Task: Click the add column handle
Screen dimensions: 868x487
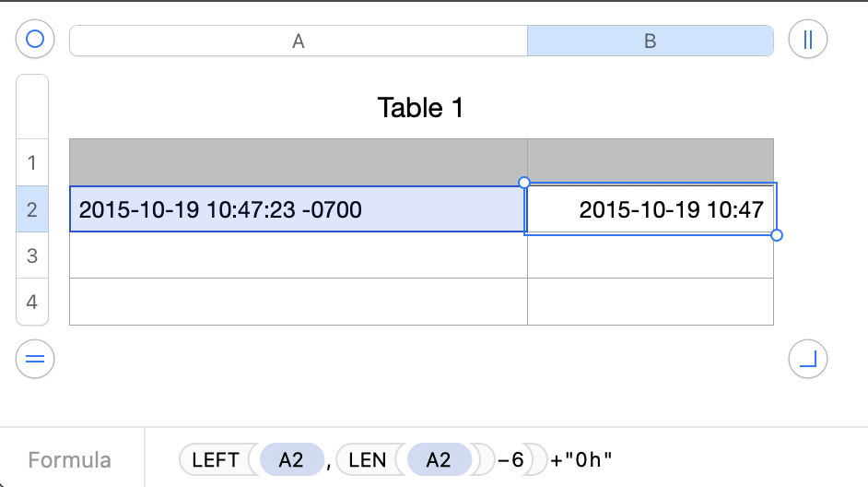Action: (x=808, y=40)
